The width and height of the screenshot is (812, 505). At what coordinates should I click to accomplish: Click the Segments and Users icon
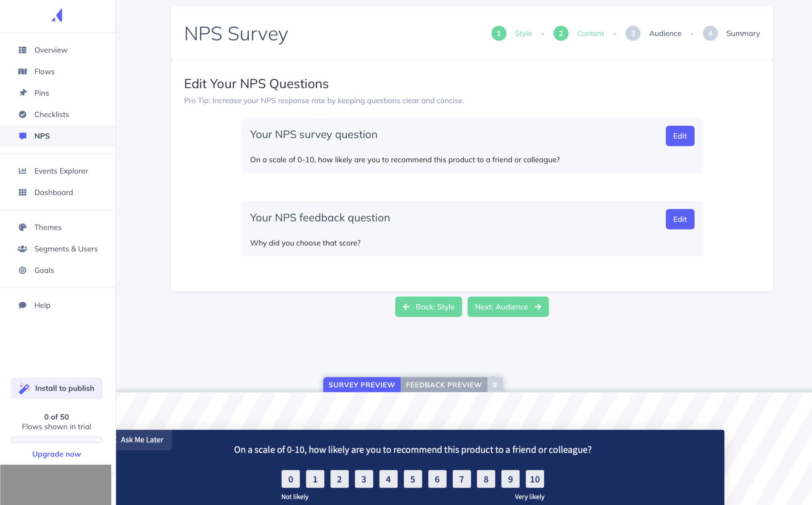[23, 249]
